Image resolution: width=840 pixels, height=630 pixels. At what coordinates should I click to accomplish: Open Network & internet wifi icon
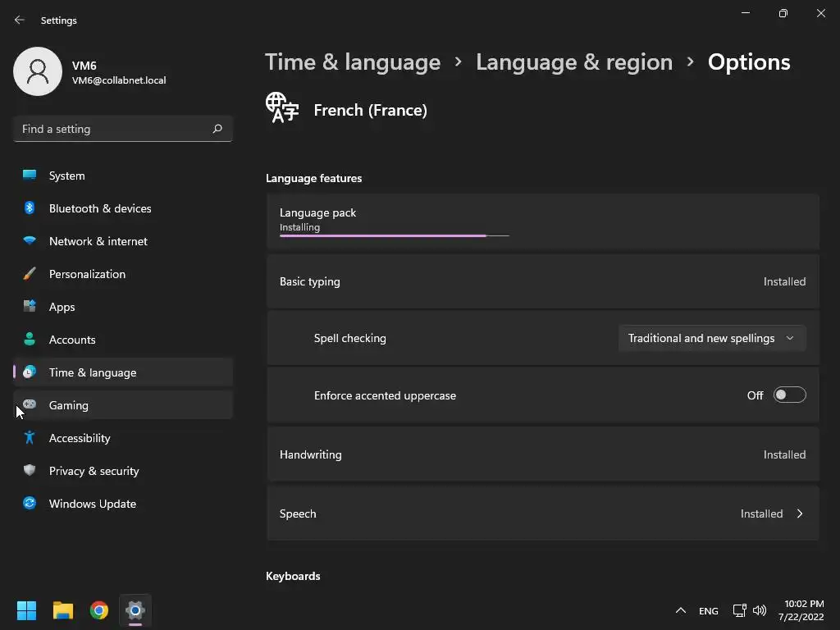pos(30,241)
